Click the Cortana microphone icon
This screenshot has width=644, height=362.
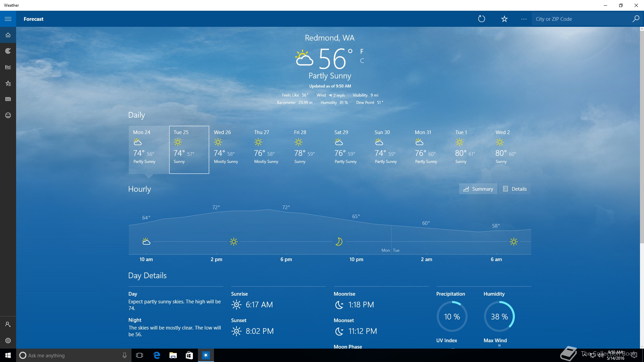click(124, 355)
